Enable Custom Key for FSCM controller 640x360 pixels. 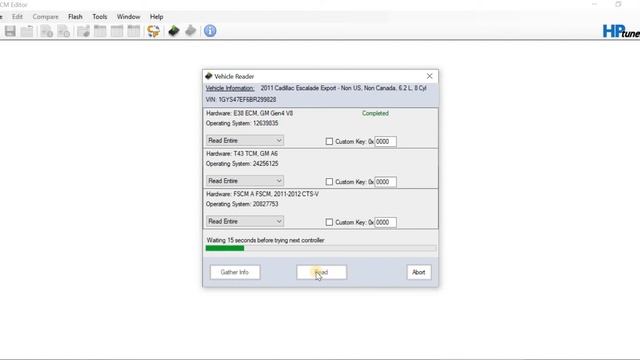(x=329, y=222)
